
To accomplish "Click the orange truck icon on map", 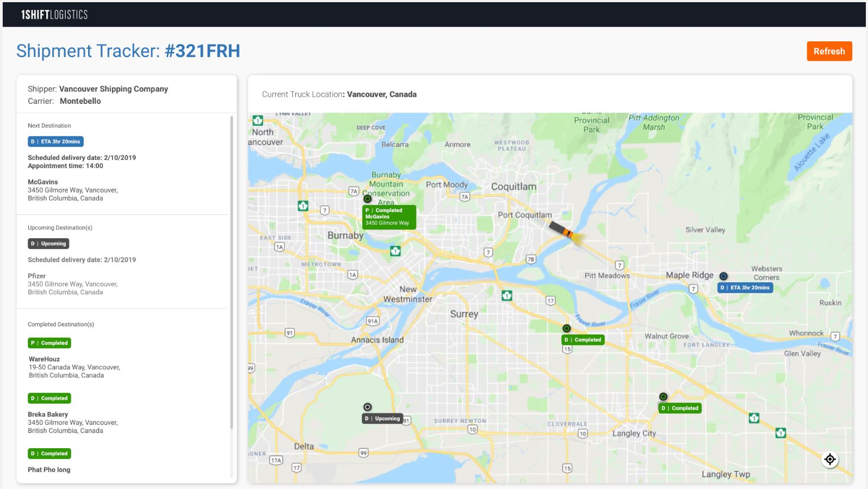I will (x=562, y=230).
